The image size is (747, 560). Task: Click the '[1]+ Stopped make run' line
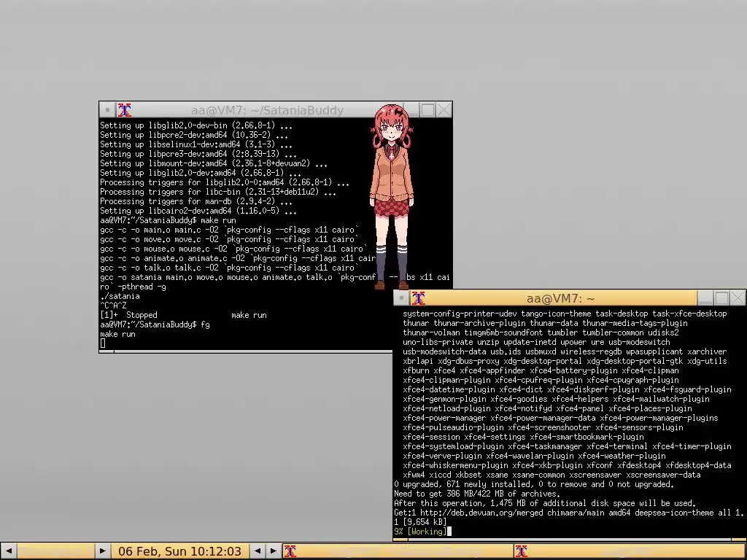183,315
